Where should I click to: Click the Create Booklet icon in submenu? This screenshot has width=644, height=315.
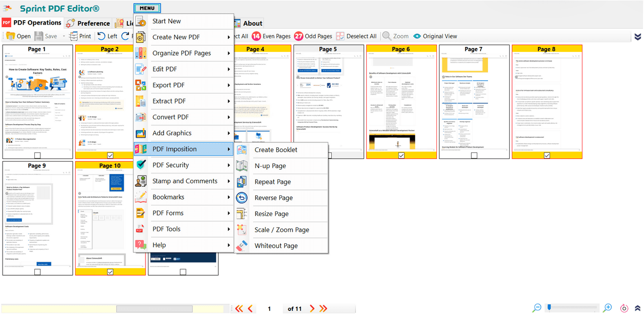click(x=242, y=150)
